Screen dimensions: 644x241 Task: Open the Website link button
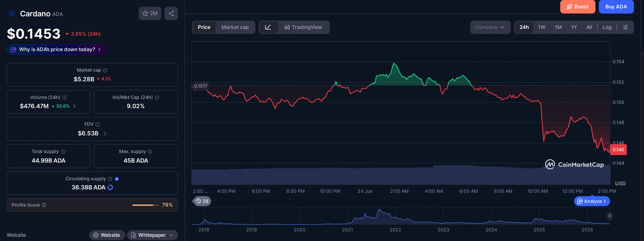(107, 235)
